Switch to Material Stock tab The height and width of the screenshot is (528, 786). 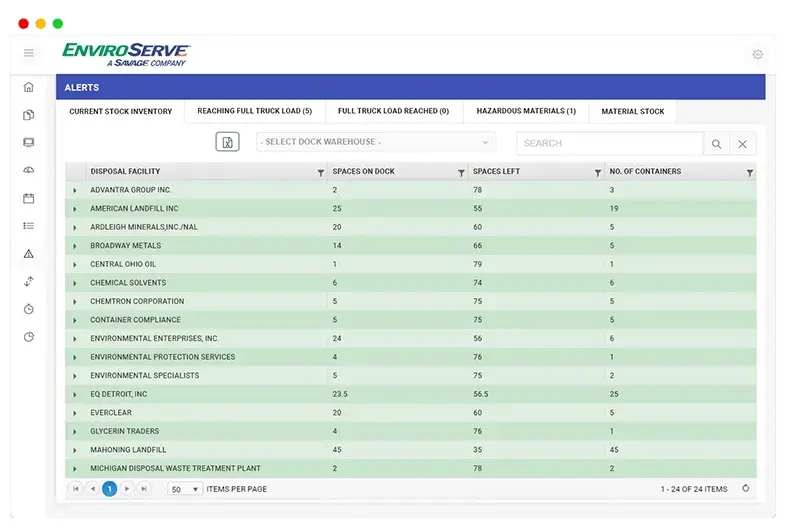(633, 111)
